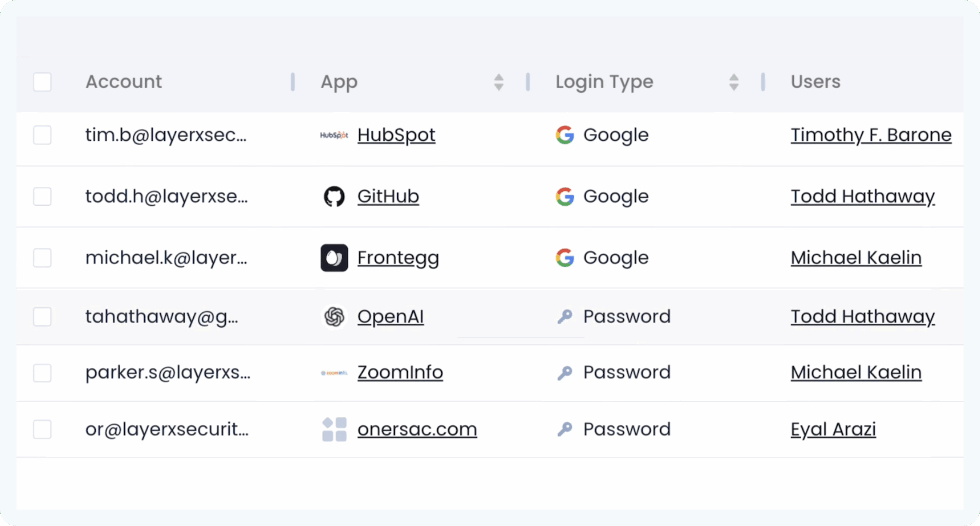This screenshot has width=980, height=526.
Task: Open the Eyal Arazi user link
Action: click(x=833, y=429)
